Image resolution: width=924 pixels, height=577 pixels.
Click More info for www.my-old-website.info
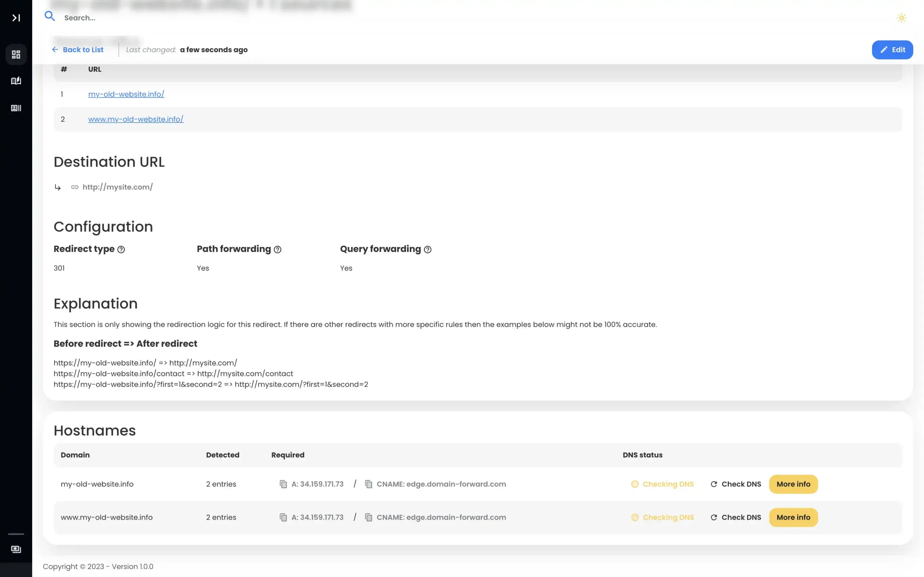point(793,517)
